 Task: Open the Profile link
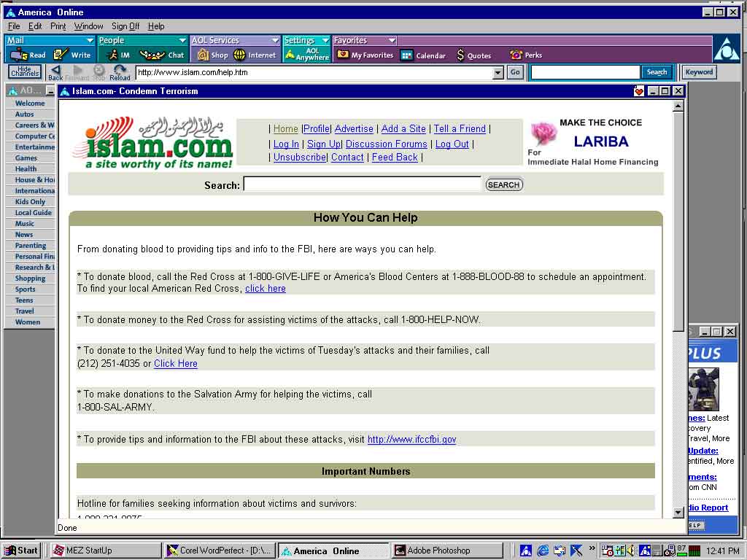pyautogui.click(x=317, y=128)
